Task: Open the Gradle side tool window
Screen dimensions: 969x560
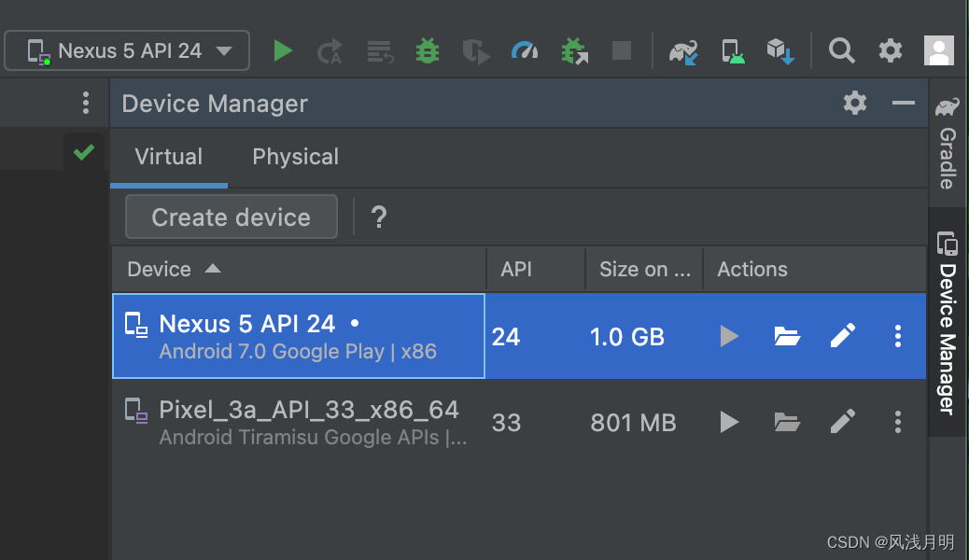Action: [948, 144]
